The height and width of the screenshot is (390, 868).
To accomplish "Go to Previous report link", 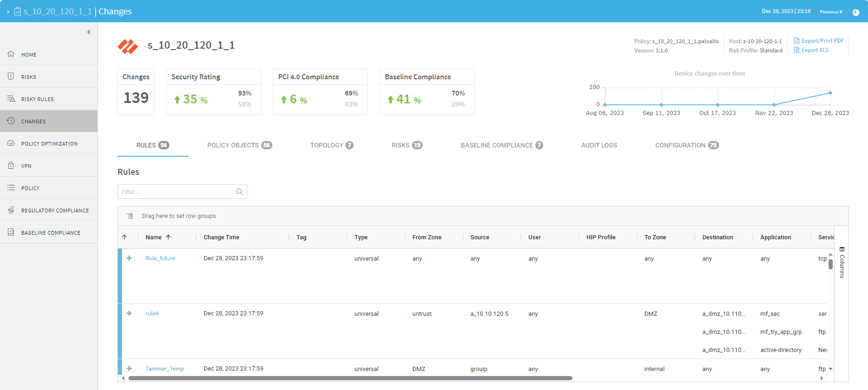I will click(x=830, y=12).
